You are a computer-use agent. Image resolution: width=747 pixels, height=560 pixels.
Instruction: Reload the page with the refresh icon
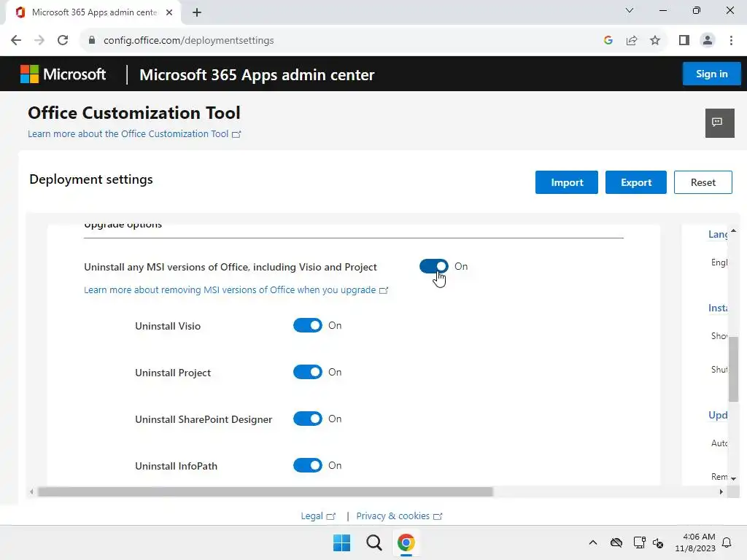click(x=63, y=41)
